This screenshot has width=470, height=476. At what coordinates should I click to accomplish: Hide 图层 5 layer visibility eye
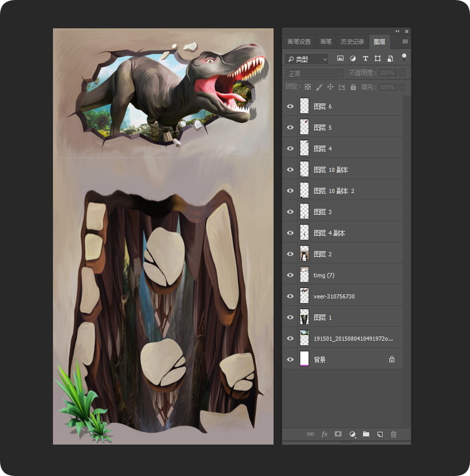(290, 127)
